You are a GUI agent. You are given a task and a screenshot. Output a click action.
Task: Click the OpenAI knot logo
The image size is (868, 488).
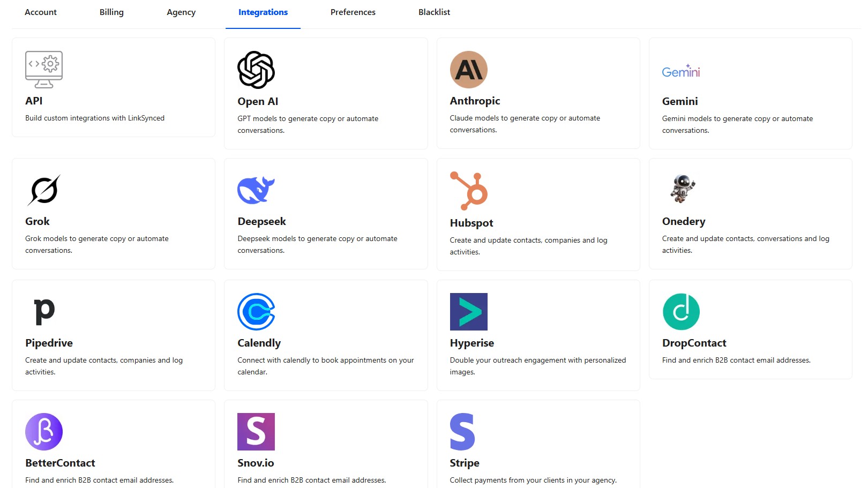point(256,70)
